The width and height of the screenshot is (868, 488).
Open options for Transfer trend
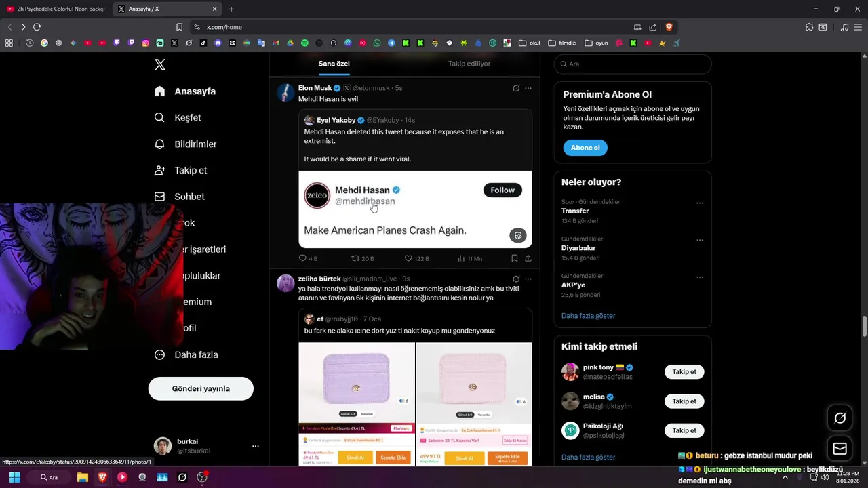[700, 203]
